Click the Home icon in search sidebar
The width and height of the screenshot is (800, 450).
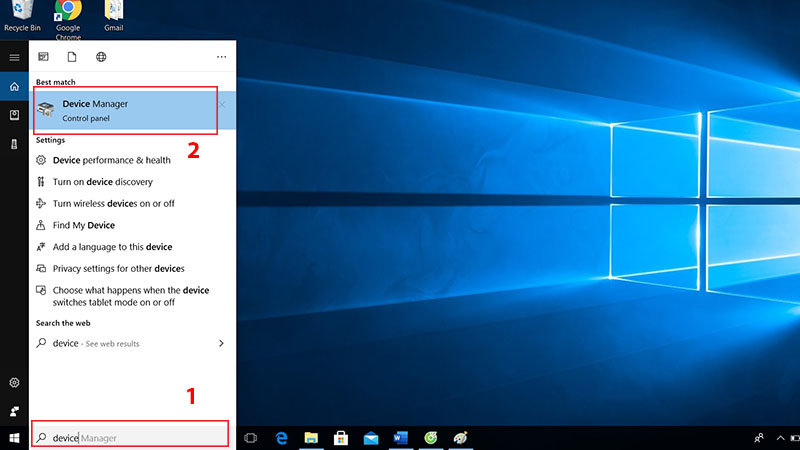pyautogui.click(x=14, y=87)
